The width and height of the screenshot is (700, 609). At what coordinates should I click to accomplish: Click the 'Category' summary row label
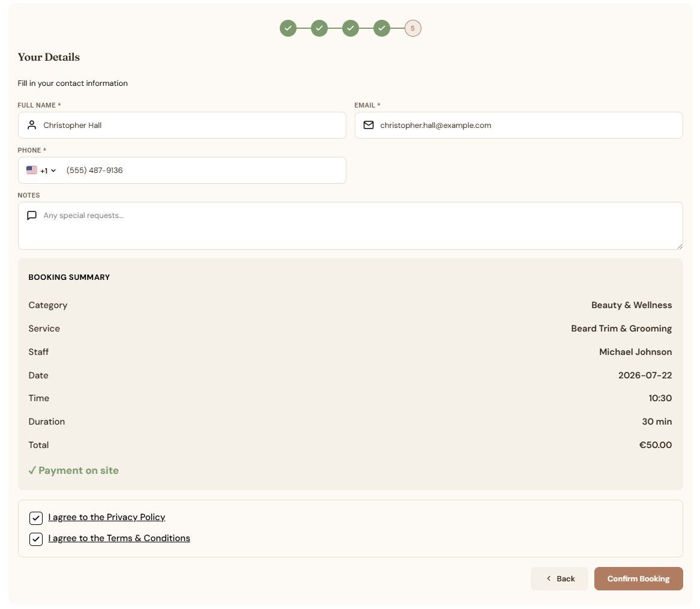(x=48, y=305)
